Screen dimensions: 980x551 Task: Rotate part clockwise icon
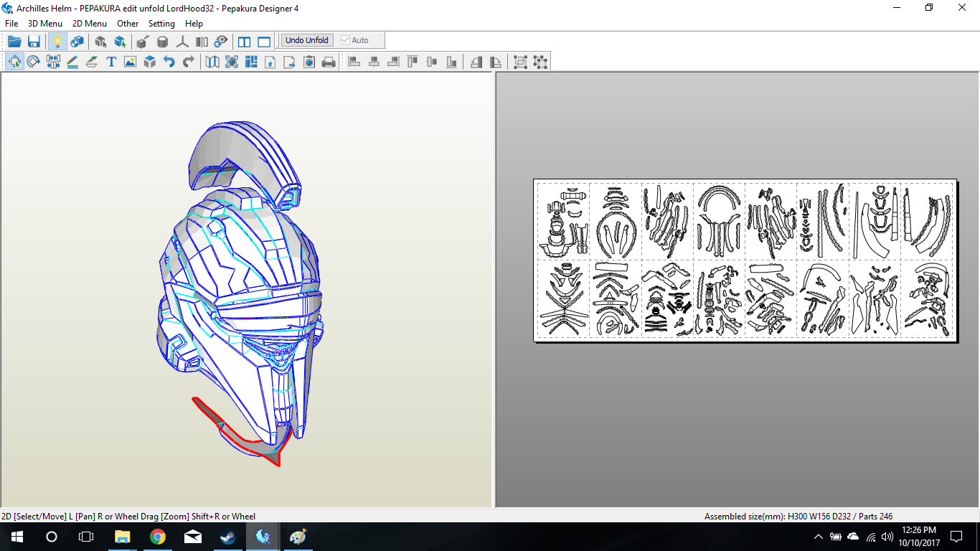coord(496,62)
